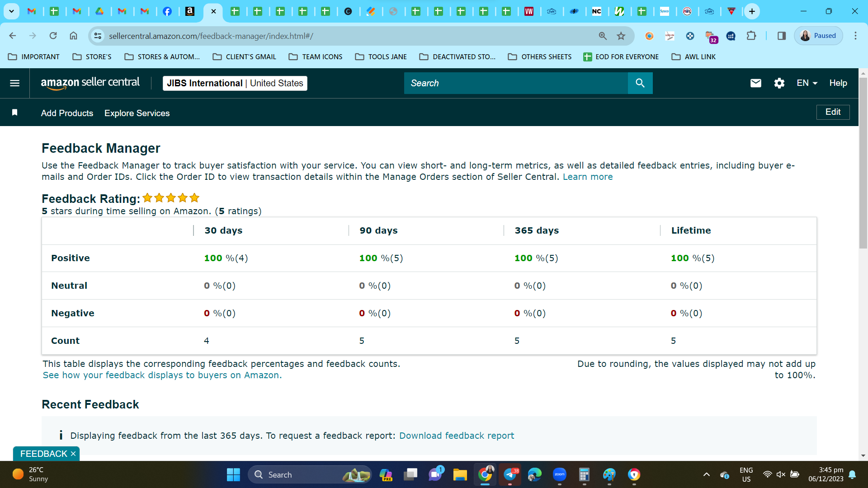Click Help in the header
Screen dimensions: 868x488
(x=838, y=83)
